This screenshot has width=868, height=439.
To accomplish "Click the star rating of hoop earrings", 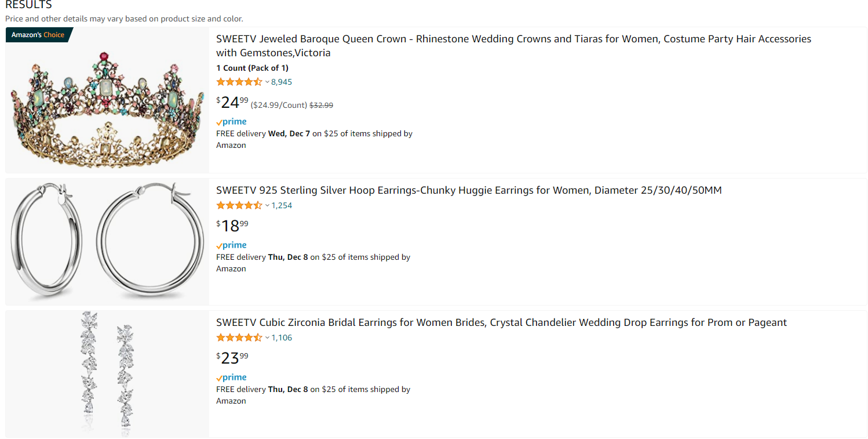I will [x=239, y=205].
